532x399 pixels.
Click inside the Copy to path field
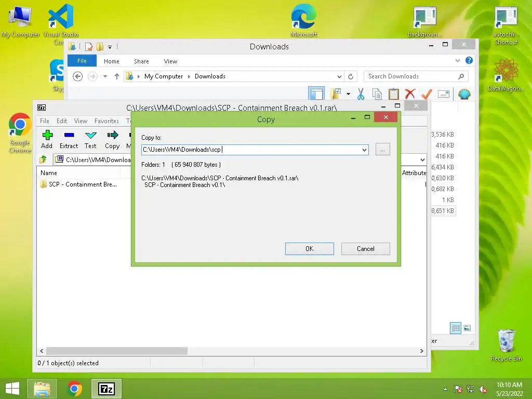tap(251, 150)
